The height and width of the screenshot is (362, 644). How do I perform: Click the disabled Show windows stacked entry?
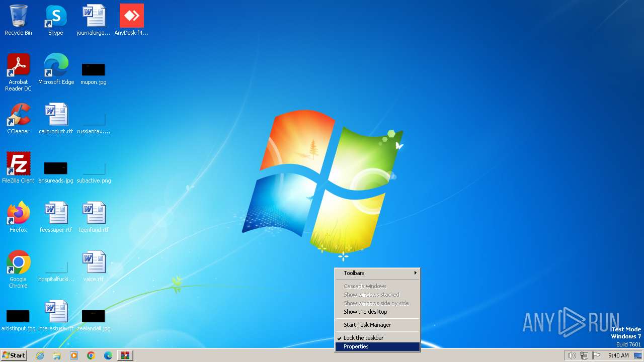point(377,295)
